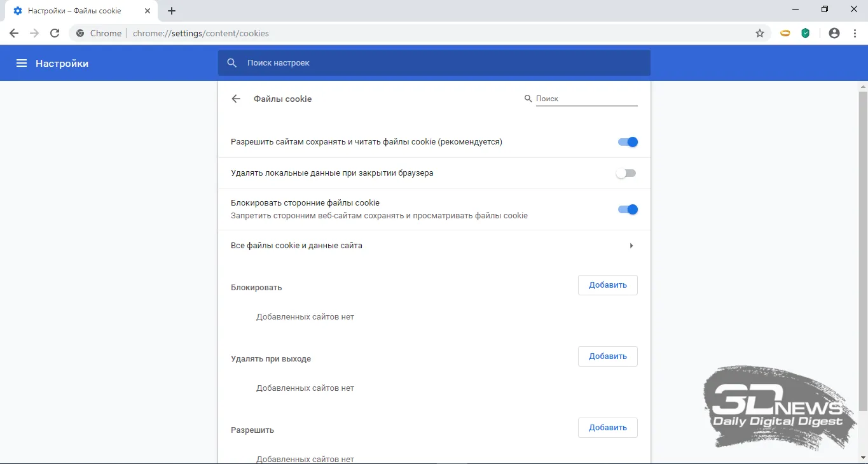Open the hamburger menu beside Настройки
The image size is (868, 464).
[x=22, y=63]
